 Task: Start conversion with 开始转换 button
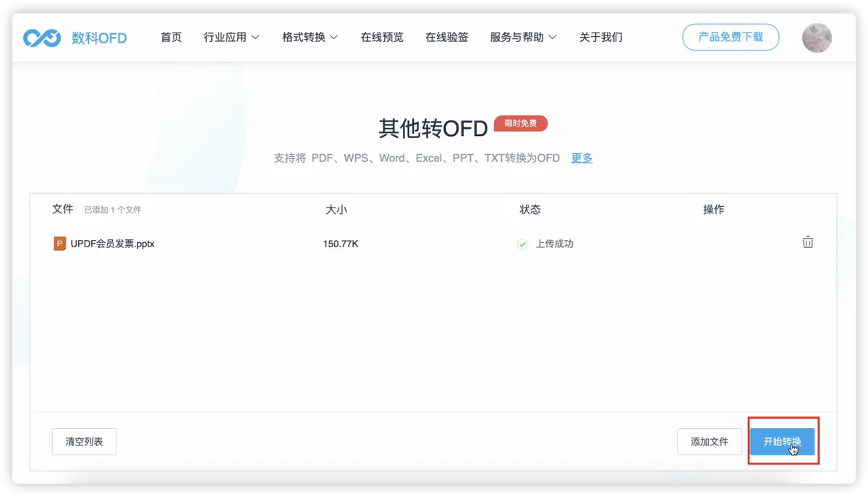(x=783, y=442)
